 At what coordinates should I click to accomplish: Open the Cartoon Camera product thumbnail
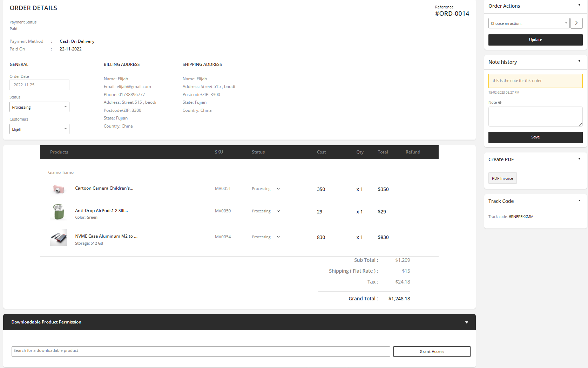(x=59, y=189)
